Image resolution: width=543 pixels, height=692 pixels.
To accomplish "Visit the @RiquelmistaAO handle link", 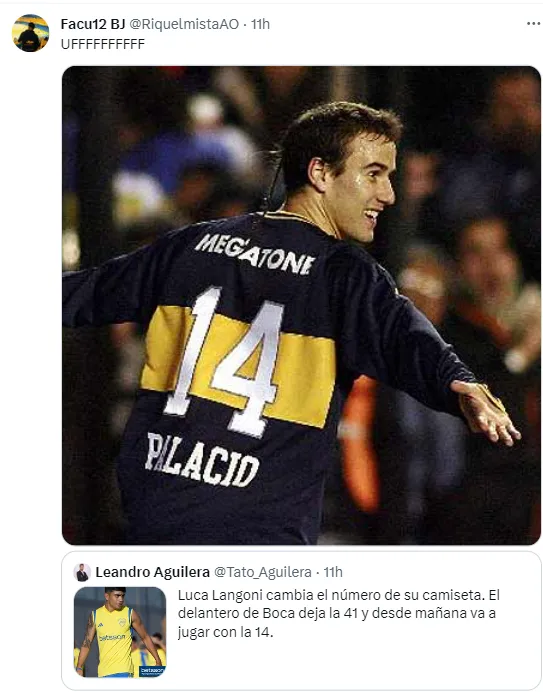I will 184,24.
